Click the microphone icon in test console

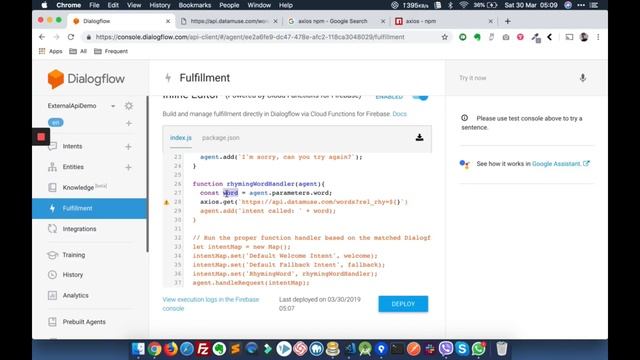(582, 78)
